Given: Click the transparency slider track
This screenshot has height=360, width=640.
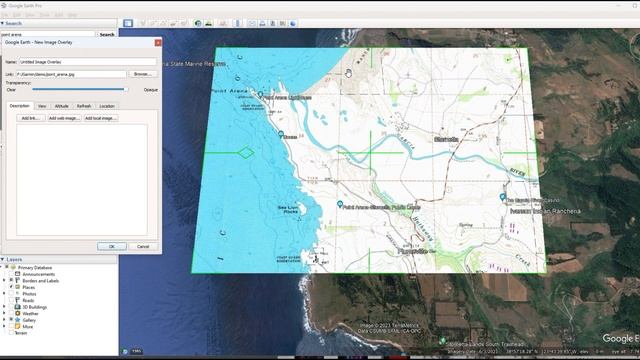Looking at the screenshot, I should pyautogui.click(x=80, y=89).
